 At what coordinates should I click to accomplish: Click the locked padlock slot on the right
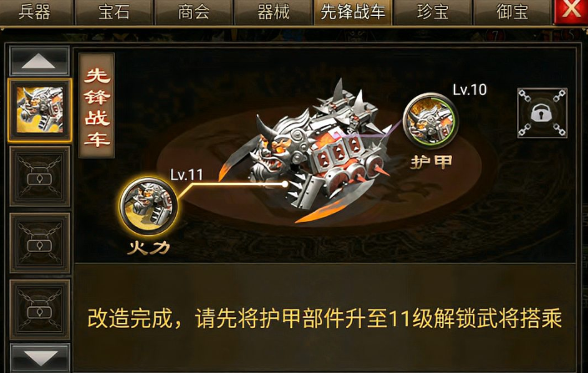[x=542, y=113]
